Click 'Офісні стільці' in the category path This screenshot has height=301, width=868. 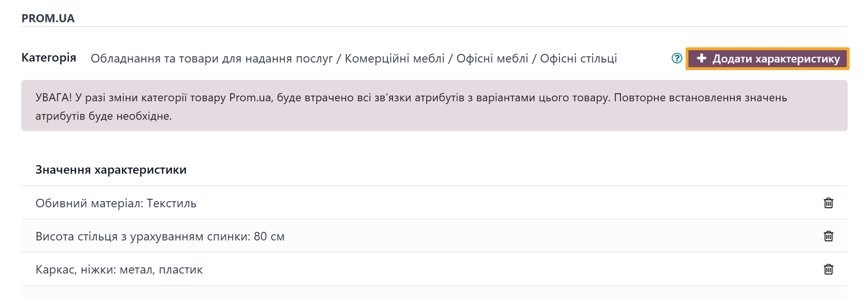(578, 59)
